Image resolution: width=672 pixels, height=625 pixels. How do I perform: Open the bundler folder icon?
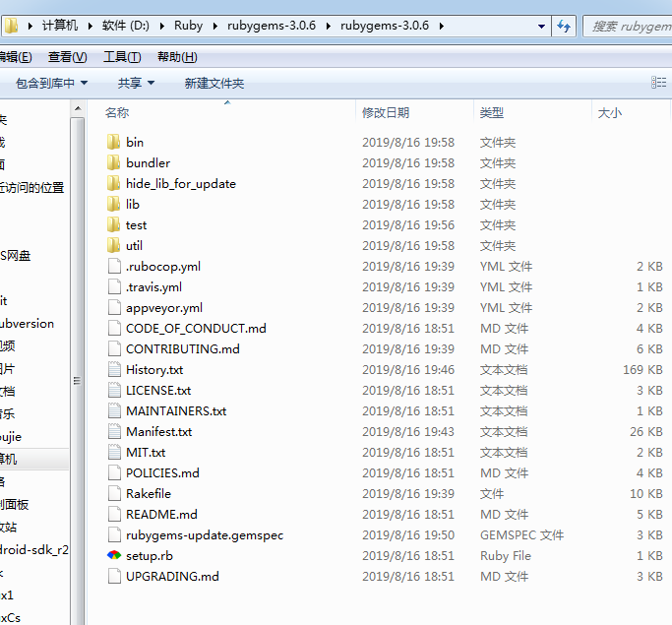click(x=113, y=162)
